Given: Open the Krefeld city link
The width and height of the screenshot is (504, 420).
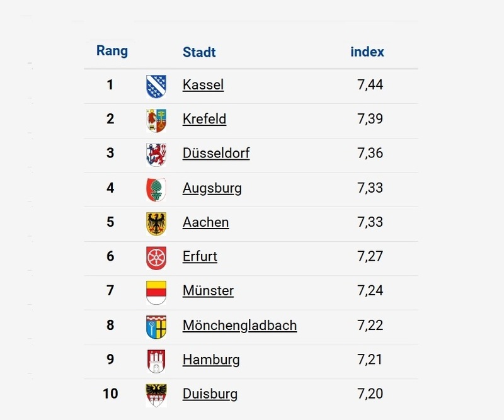Looking at the screenshot, I should [204, 119].
